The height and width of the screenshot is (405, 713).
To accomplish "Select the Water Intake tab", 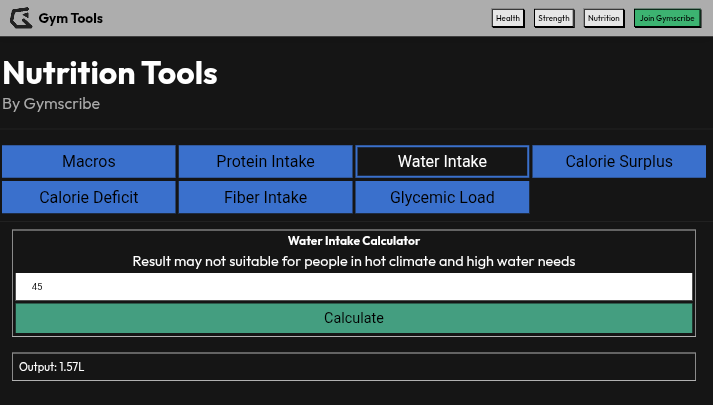I will point(442,161).
